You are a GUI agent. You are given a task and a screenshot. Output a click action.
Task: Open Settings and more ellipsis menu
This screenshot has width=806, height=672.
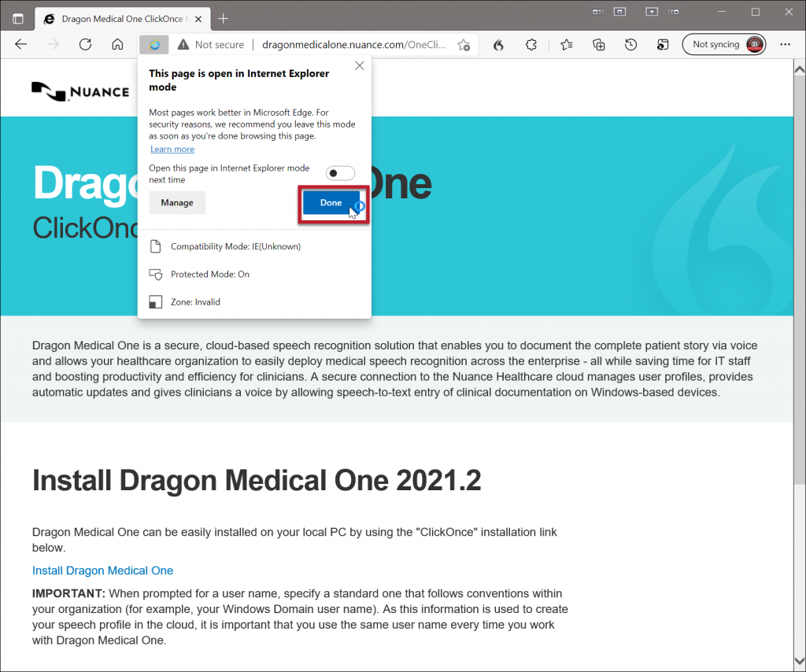tap(785, 45)
